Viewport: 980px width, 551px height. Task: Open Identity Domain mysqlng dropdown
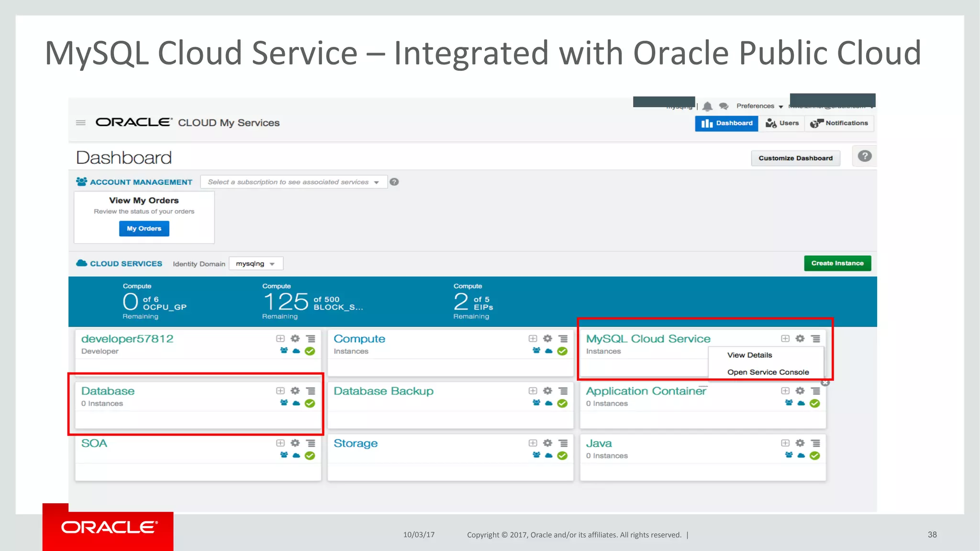click(256, 264)
